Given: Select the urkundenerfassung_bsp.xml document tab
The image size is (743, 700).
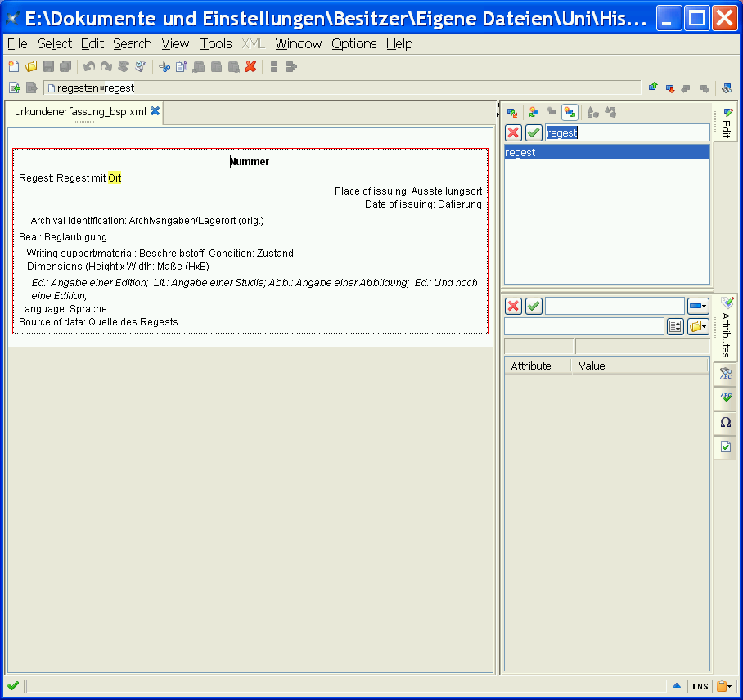Looking at the screenshot, I should [x=80, y=112].
